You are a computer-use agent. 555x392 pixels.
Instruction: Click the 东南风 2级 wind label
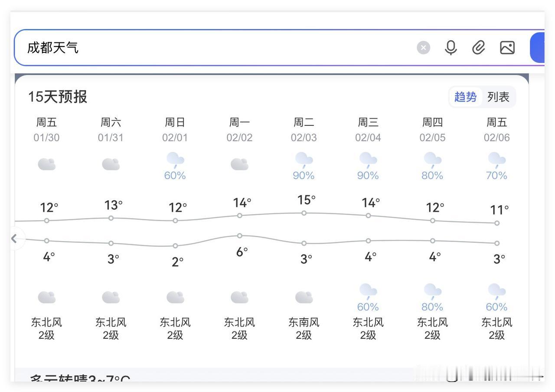[x=304, y=328]
